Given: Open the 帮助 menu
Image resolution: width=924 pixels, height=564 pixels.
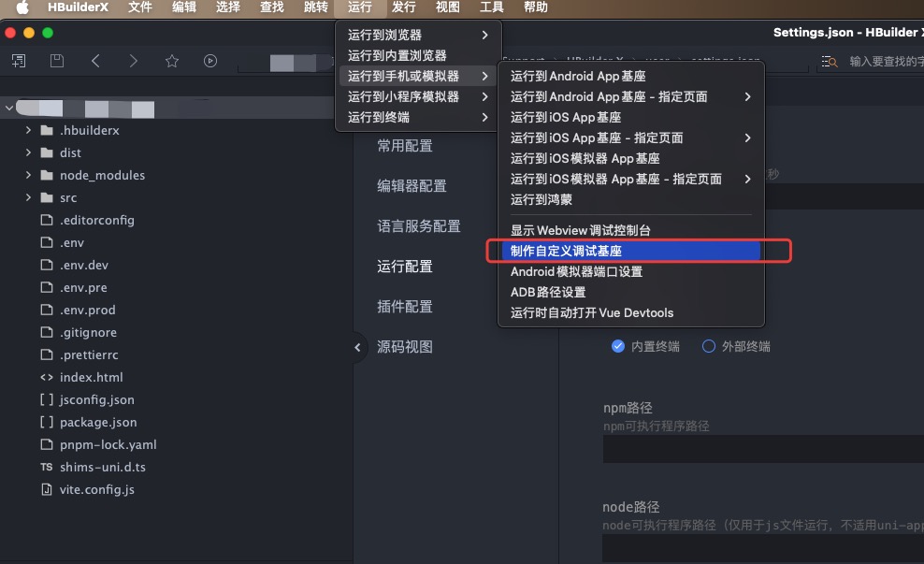Looking at the screenshot, I should [536, 7].
